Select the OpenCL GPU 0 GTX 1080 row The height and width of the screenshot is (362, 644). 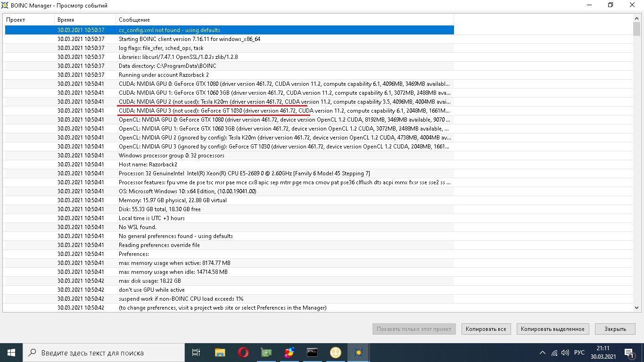click(229, 120)
